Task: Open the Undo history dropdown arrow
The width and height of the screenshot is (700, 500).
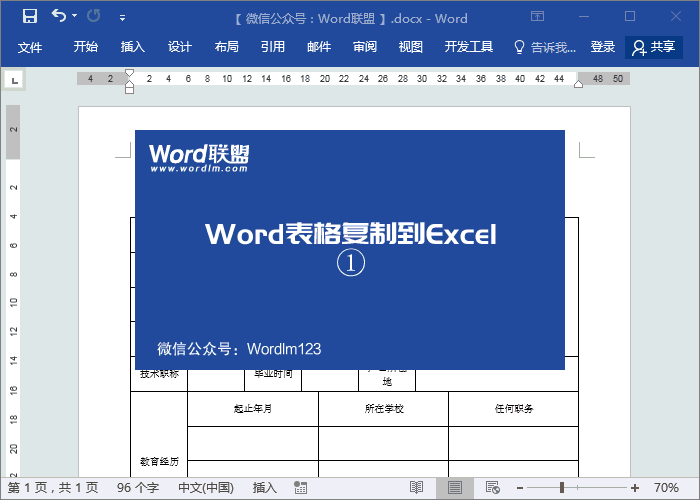Action: coord(75,16)
